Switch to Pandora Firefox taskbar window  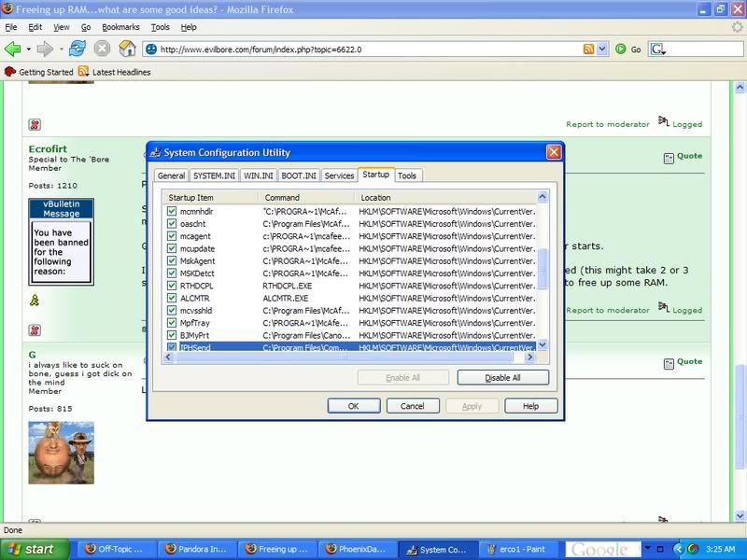pos(198,549)
